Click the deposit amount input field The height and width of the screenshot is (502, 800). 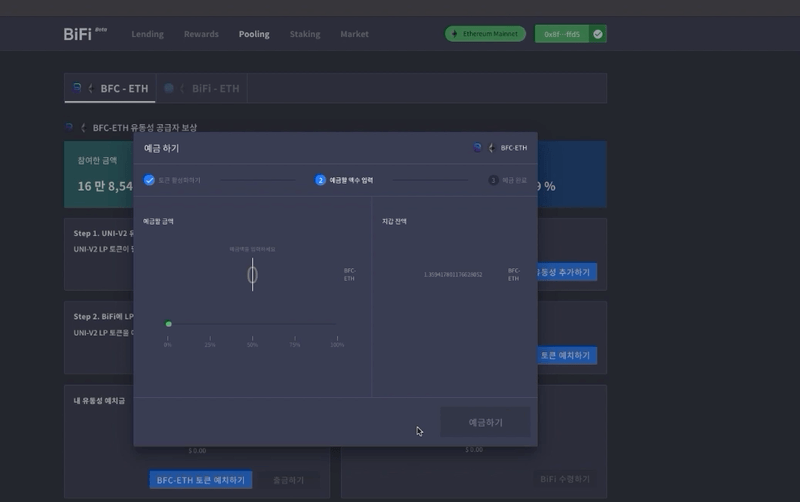[x=252, y=274]
